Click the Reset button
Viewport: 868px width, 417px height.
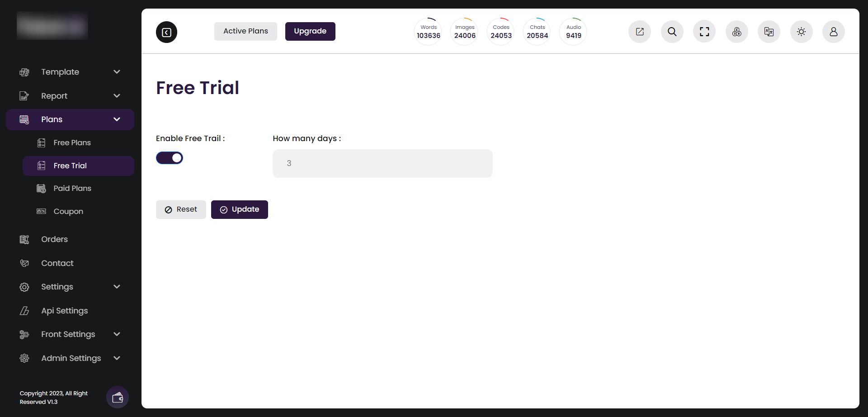click(x=180, y=209)
